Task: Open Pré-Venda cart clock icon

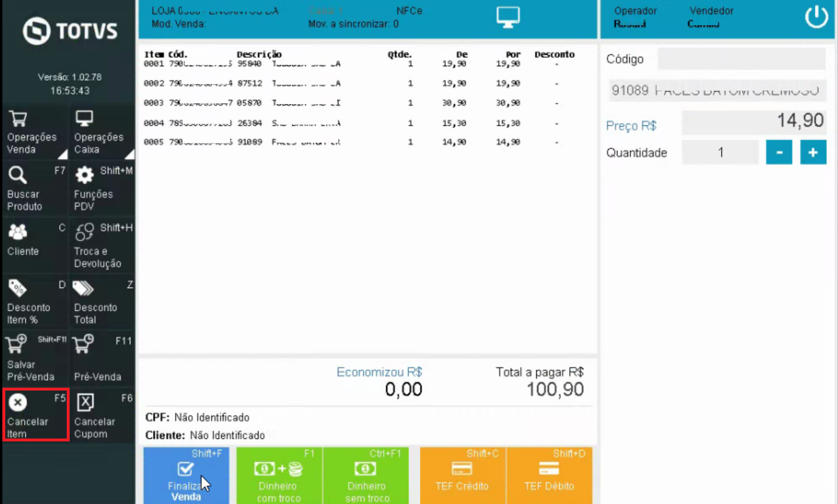Action: tap(83, 344)
